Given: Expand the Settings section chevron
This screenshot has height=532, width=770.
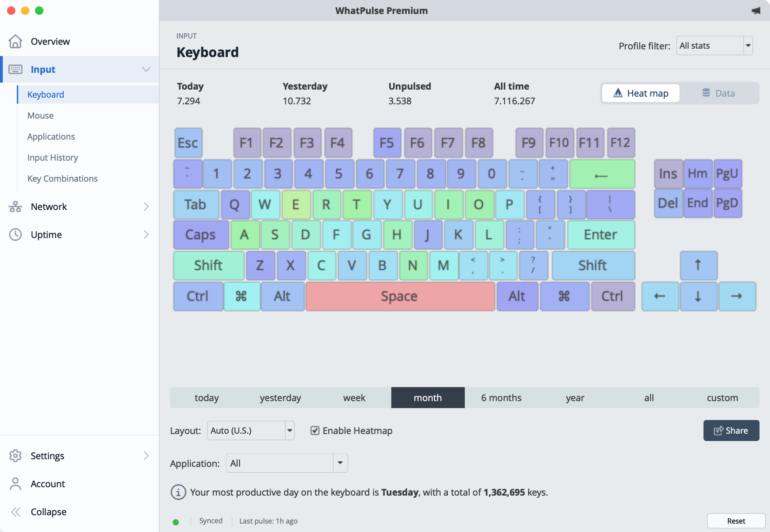Looking at the screenshot, I should click(x=146, y=456).
